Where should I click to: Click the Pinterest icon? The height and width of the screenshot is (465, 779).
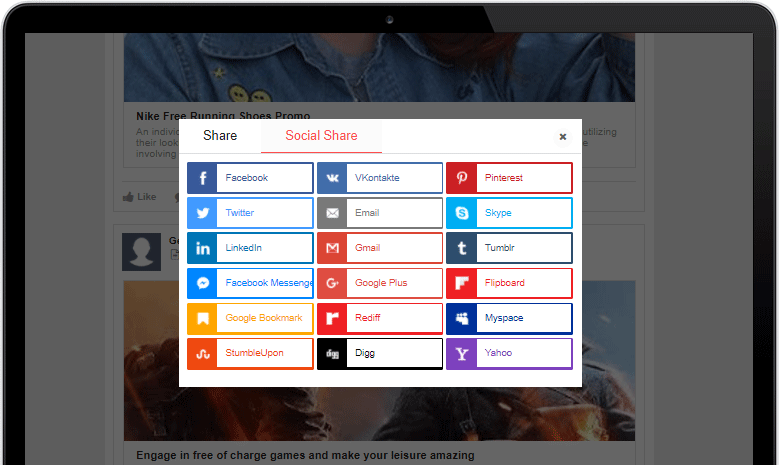click(462, 178)
